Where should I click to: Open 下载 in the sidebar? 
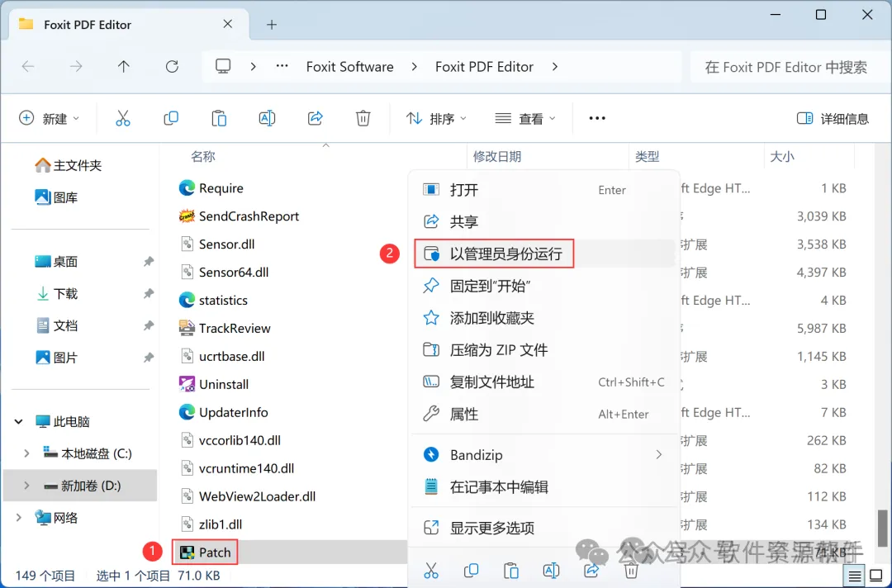56,293
